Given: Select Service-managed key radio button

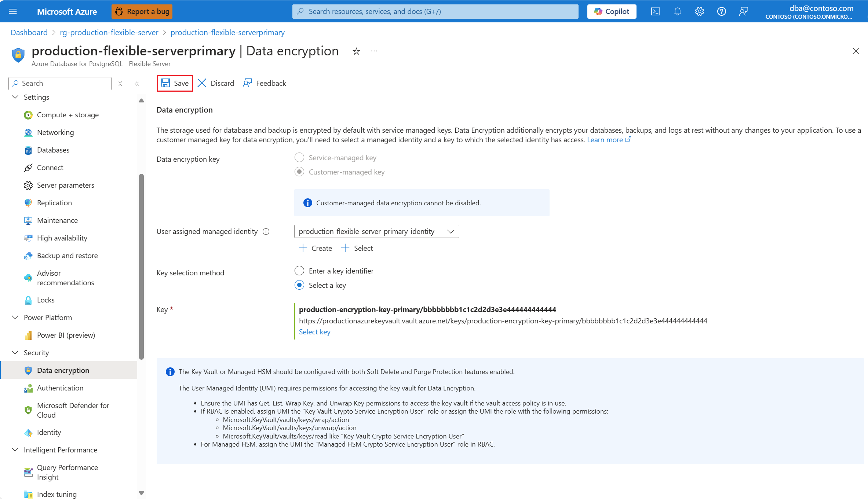Looking at the screenshot, I should 299,158.
